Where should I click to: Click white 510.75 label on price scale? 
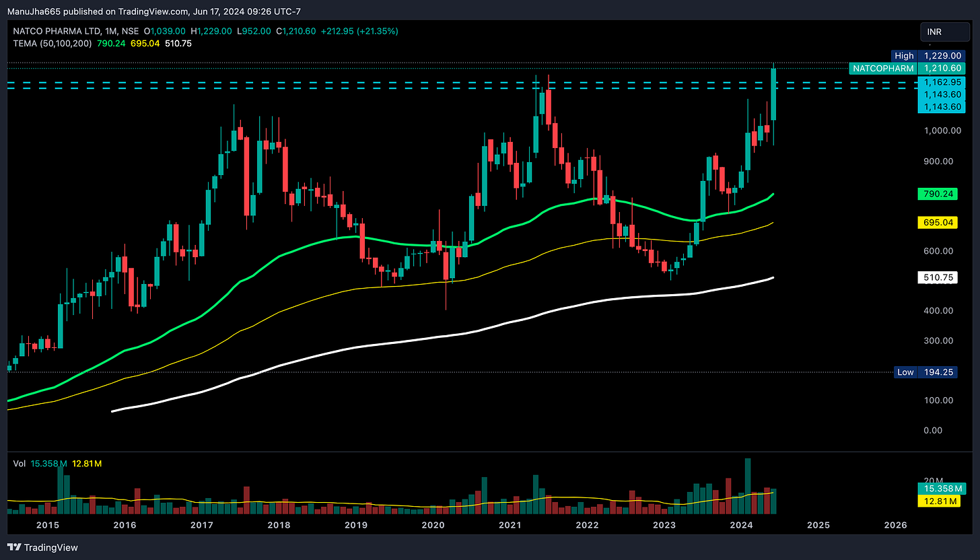pyautogui.click(x=936, y=277)
